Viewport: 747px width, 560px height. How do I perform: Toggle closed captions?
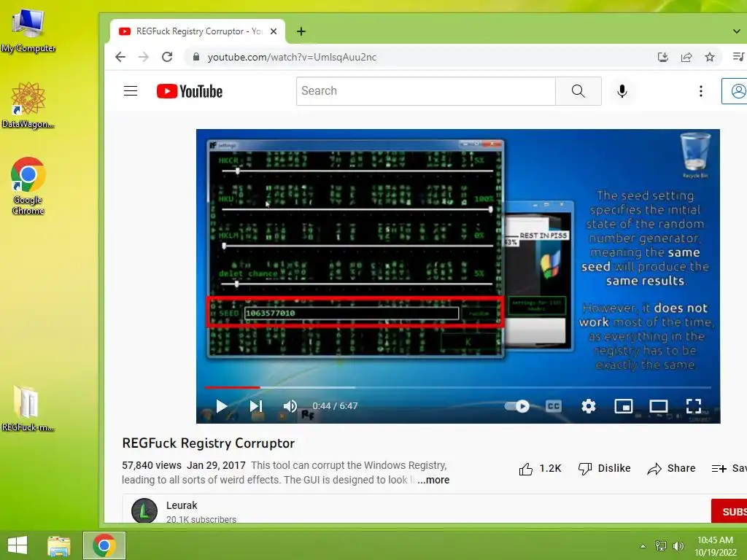554,406
